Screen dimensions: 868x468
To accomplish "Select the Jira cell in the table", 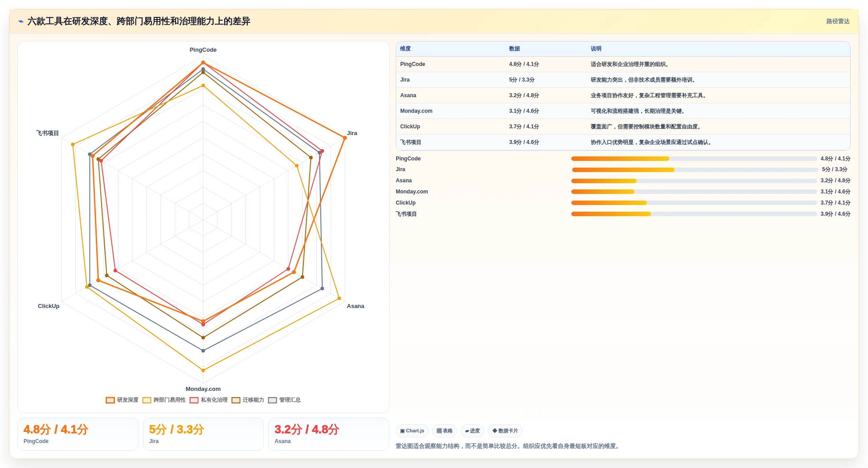I will [x=405, y=80].
